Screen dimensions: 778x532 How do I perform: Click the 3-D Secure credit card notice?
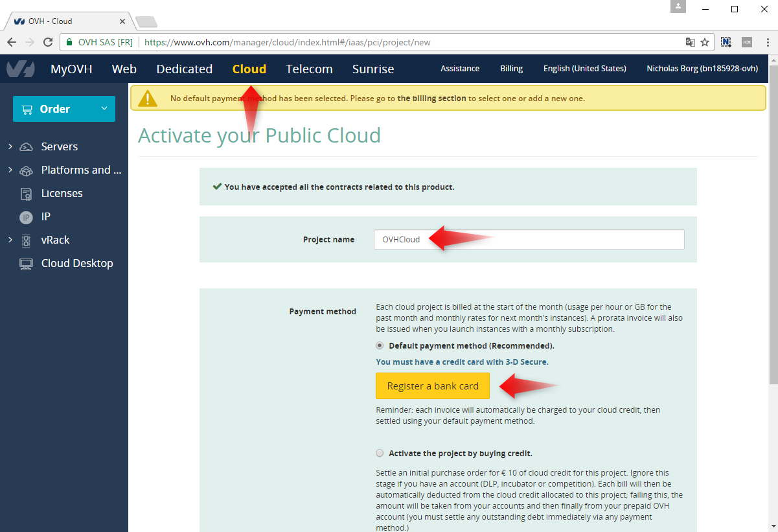tap(462, 362)
